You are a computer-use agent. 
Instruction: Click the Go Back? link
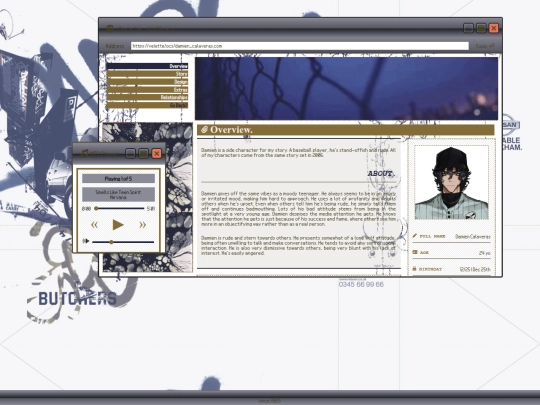click(147, 105)
